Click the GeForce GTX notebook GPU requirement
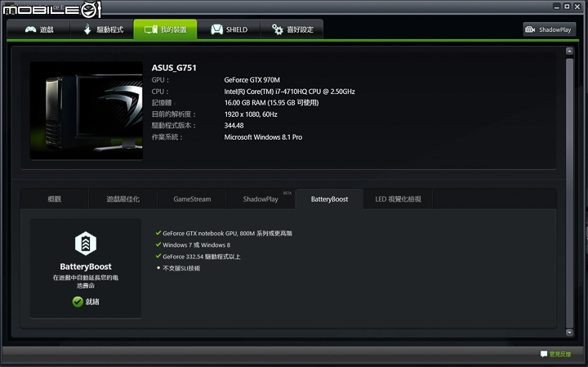The width and height of the screenshot is (588, 367). (x=227, y=234)
